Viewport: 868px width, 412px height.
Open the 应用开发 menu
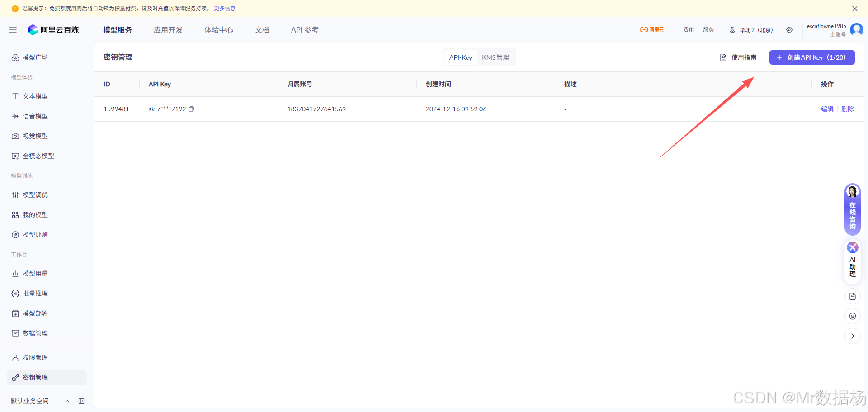click(168, 30)
